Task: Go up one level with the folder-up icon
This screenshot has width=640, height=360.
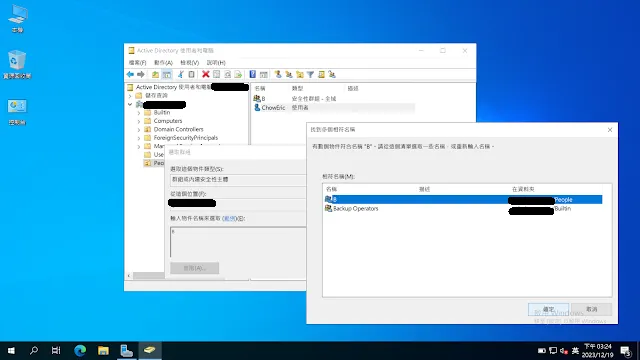Action: coord(156,74)
